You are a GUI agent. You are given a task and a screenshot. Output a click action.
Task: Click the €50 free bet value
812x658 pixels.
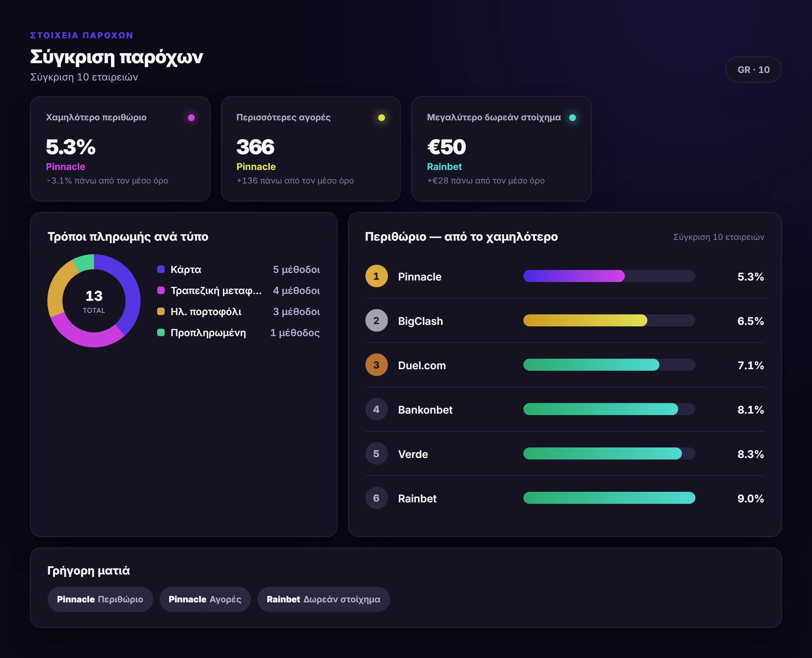coord(446,147)
